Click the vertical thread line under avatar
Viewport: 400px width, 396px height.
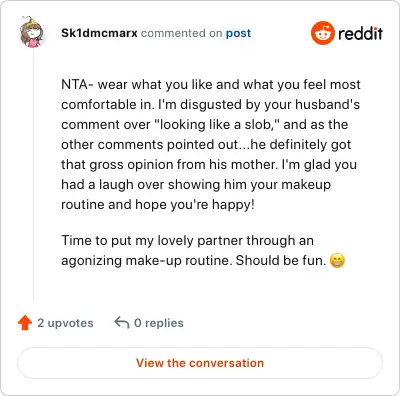33,174
